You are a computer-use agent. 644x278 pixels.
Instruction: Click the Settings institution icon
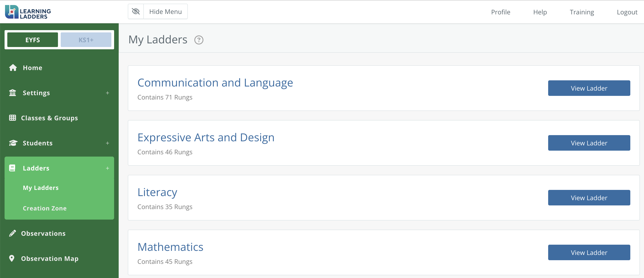[x=13, y=93]
